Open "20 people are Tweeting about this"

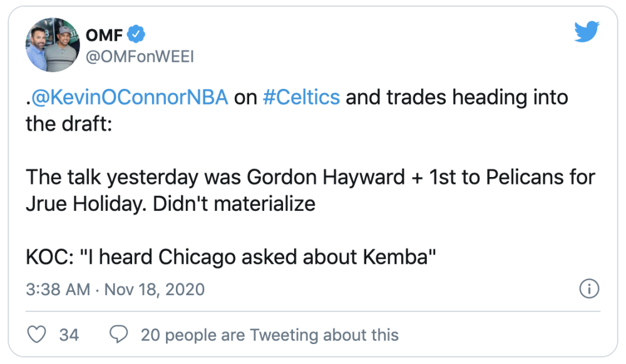(x=269, y=335)
